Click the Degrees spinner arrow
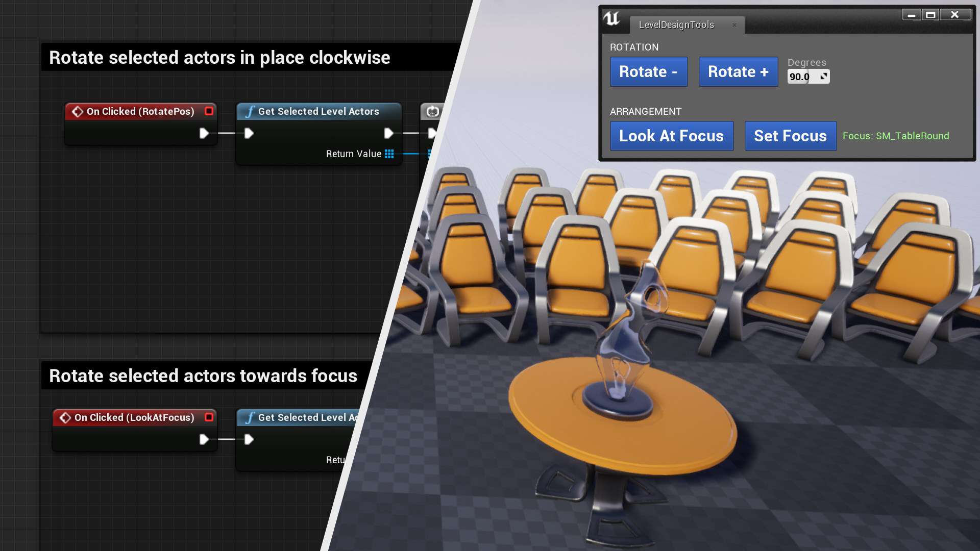The width and height of the screenshot is (980, 551). coord(823,77)
